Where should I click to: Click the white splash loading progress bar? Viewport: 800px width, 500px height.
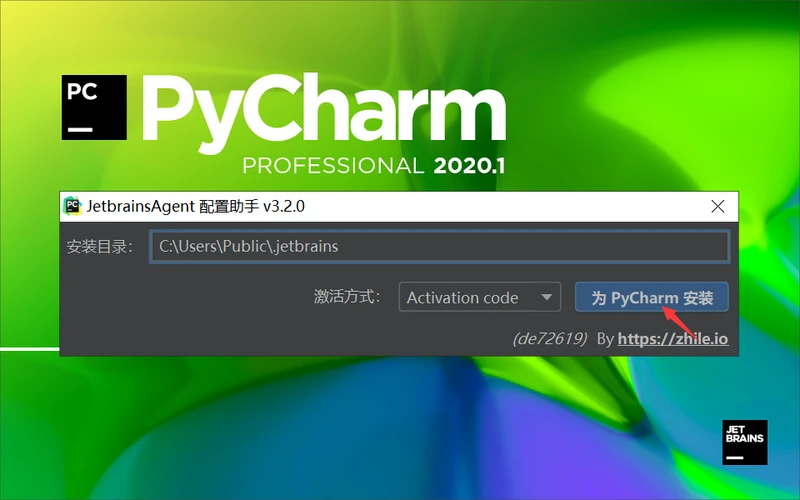pyautogui.click(x=30, y=349)
